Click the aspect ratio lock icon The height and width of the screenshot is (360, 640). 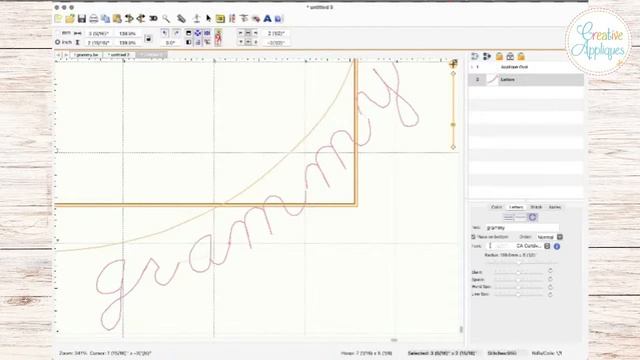coord(148,38)
